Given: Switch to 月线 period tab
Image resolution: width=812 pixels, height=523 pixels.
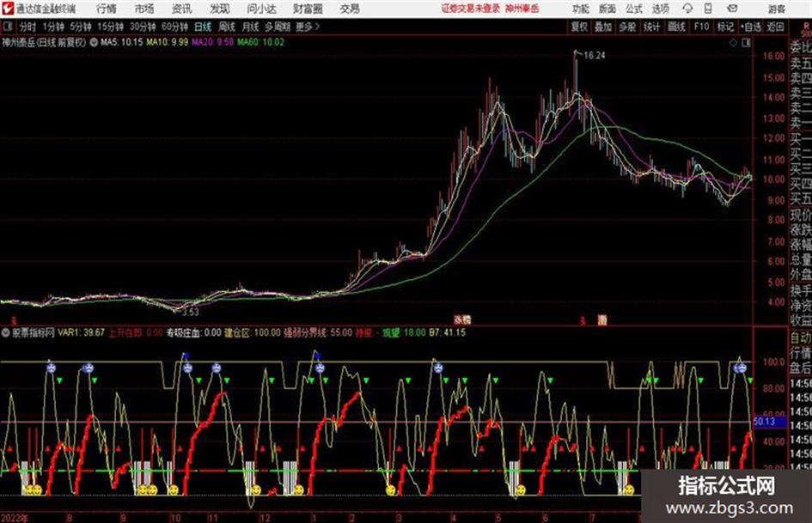Looking at the screenshot, I should coord(251,27).
